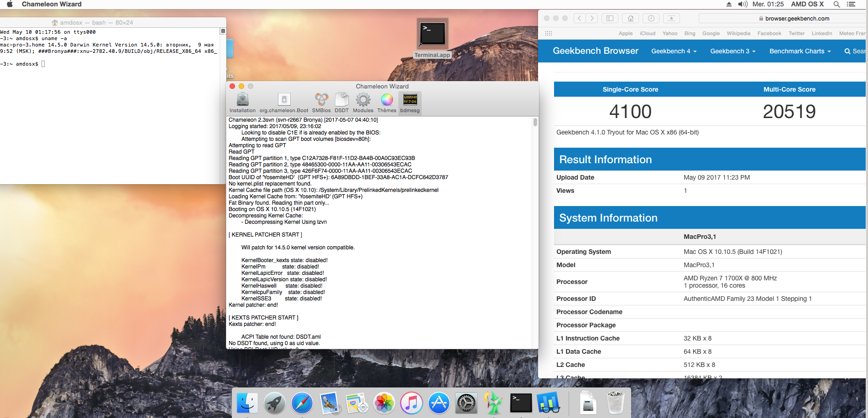Viewport: 868px width, 418px height.
Task: Open Terminal from the Dock
Action: tap(521, 403)
